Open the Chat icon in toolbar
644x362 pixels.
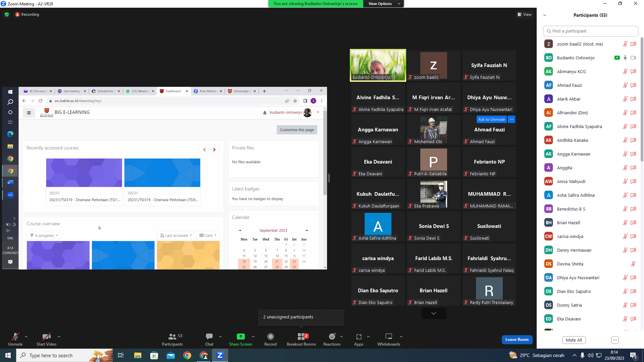pos(209,336)
